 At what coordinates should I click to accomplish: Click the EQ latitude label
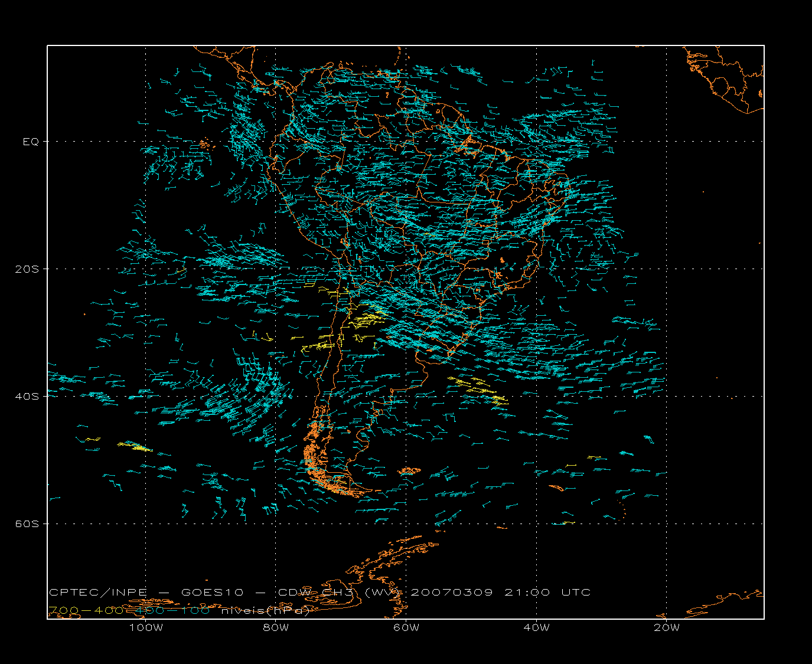[31, 142]
